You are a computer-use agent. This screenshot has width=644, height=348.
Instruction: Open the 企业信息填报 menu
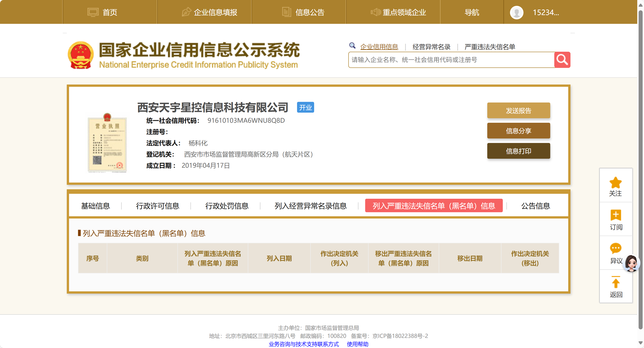click(215, 12)
